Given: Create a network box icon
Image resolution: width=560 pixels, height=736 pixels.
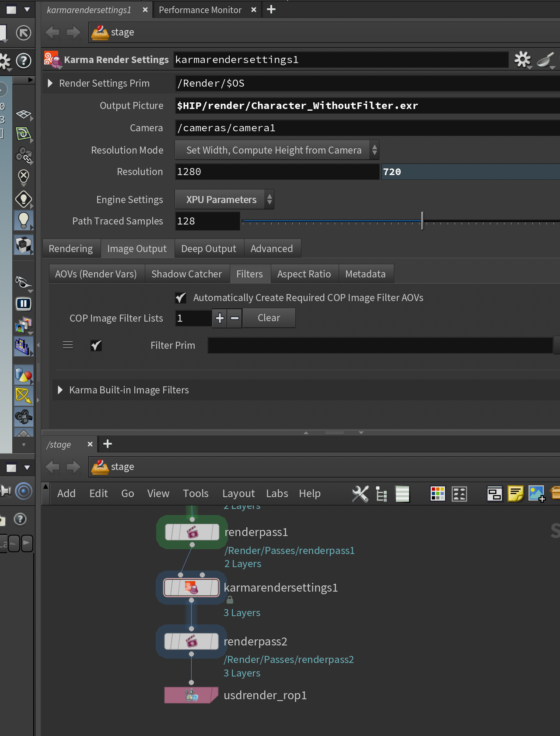Looking at the screenshot, I should [x=494, y=494].
